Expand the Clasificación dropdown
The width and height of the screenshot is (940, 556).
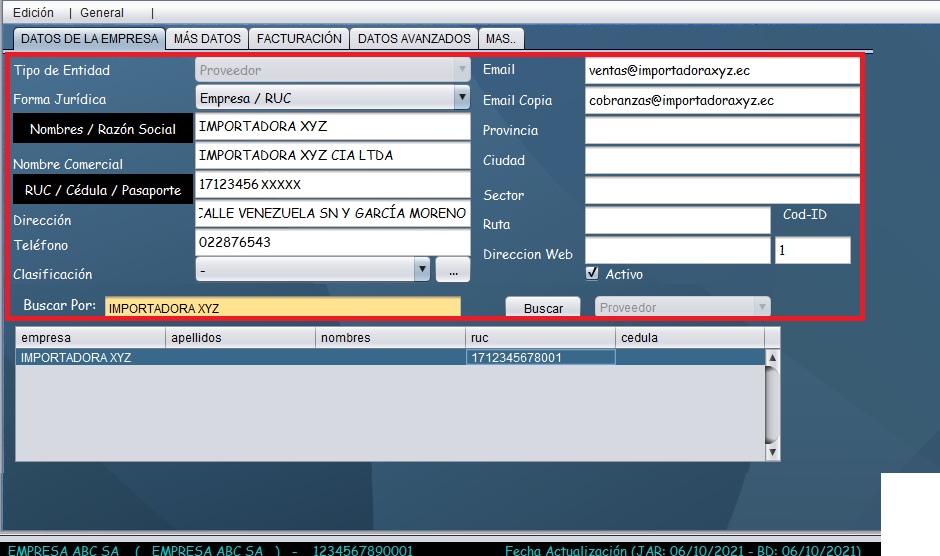point(422,269)
